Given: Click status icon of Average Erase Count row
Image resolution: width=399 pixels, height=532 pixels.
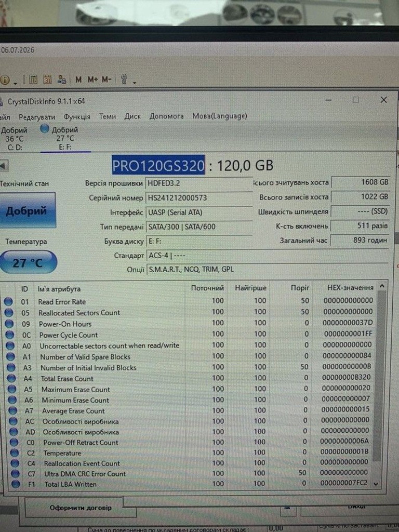Looking at the screenshot, I should (x=13, y=410).
